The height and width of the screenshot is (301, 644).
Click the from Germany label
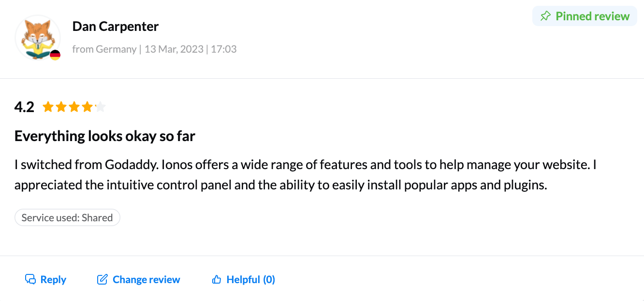click(x=104, y=49)
